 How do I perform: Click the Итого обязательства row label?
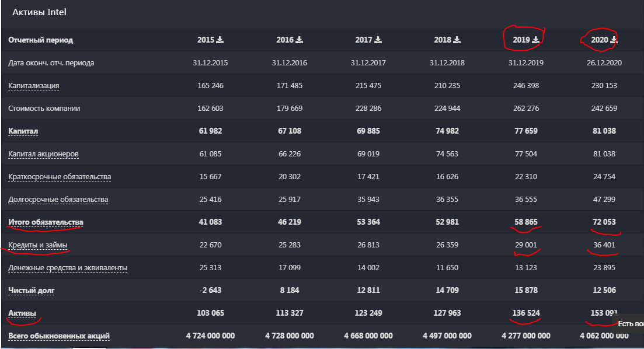click(46, 222)
